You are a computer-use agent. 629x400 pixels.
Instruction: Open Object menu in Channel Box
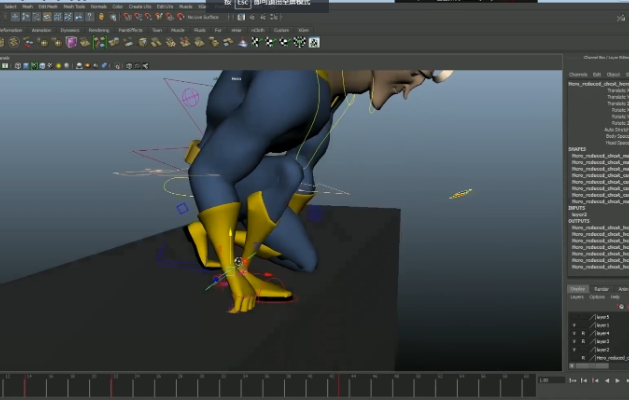click(x=613, y=75)
